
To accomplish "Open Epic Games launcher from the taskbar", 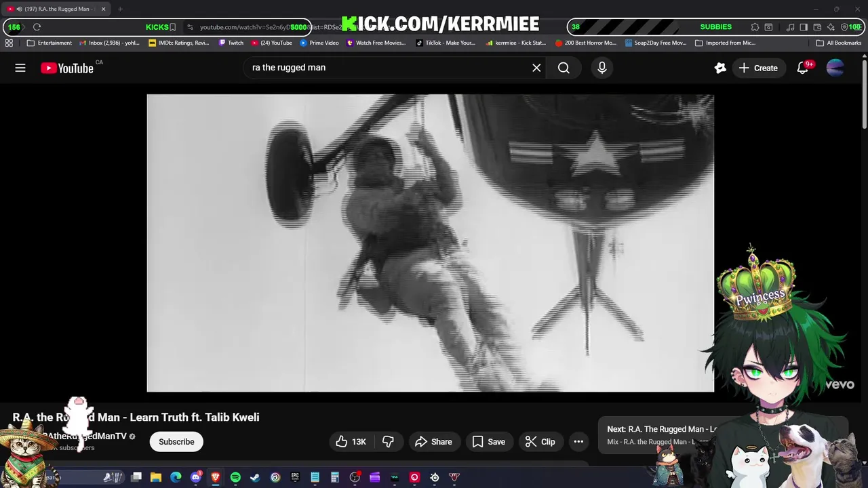I will click(295, 477).
